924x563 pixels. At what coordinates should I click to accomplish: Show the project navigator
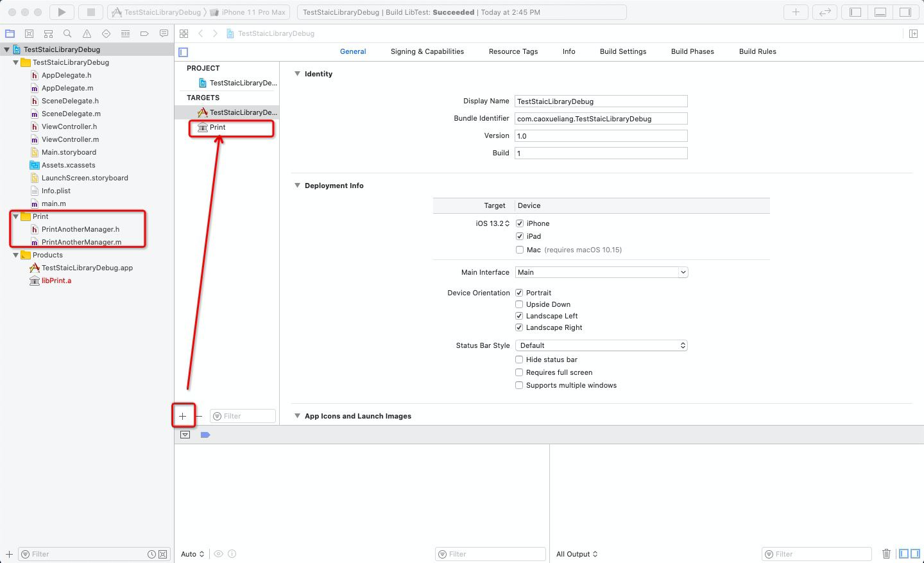coord(10,33)
